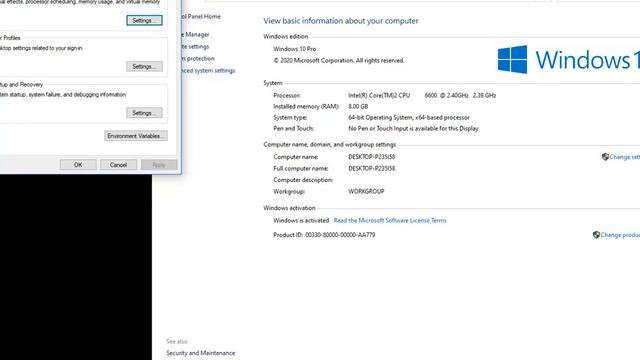This screenshot has width=640, height=360.
Task: Open Remote settings sidebar link
Action: [x=196, y=47]
